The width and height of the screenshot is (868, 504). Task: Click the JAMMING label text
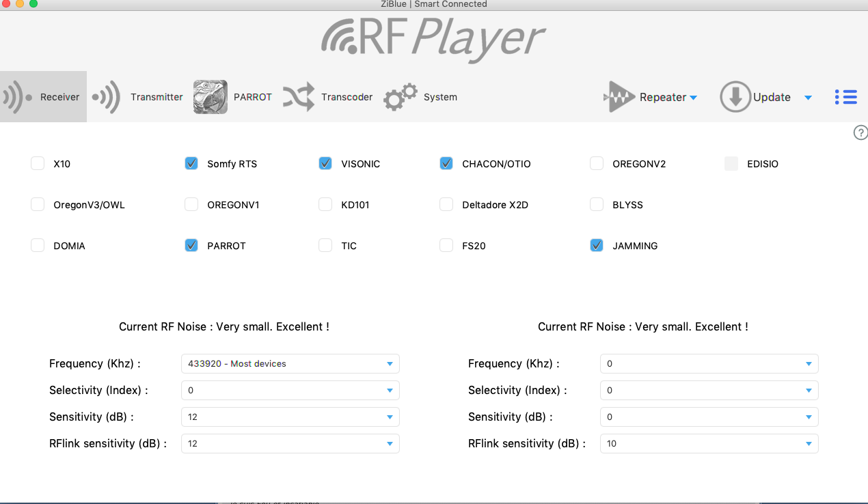tap(635, 246)
